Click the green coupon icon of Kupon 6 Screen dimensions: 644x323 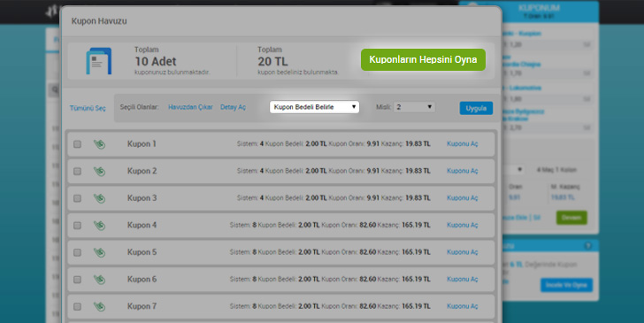point(99,280)
